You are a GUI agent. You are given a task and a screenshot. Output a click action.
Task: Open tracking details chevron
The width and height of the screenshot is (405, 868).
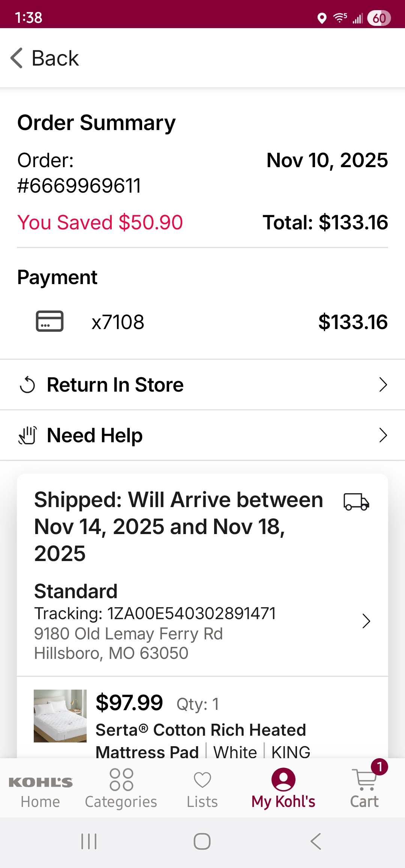(366, 621)
